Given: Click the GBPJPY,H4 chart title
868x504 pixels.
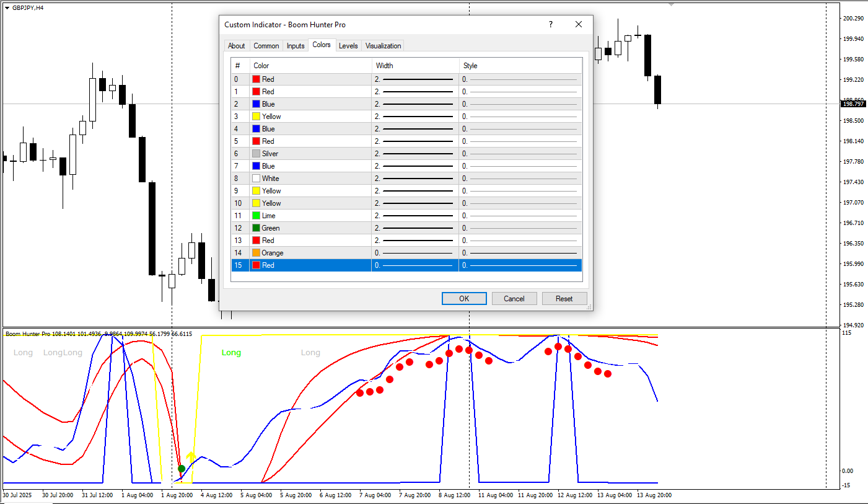Looking at the screenshot, I should [28, 7].
